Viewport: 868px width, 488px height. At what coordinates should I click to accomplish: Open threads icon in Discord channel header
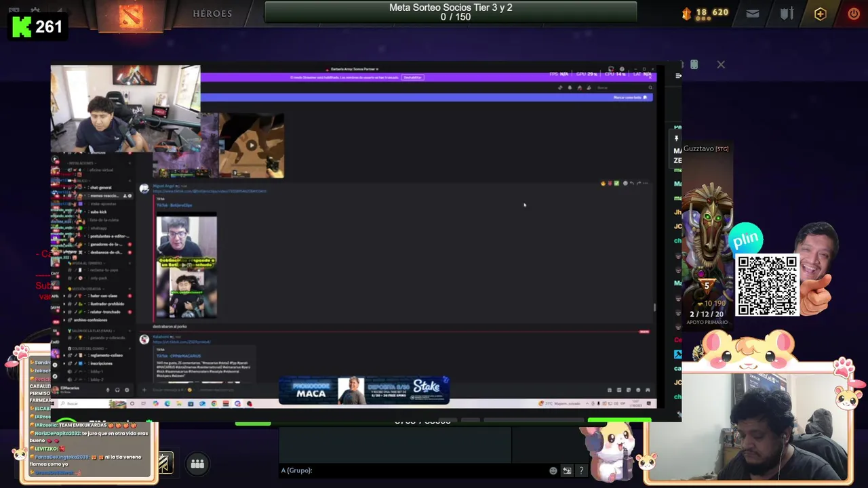tap(560, 87)
